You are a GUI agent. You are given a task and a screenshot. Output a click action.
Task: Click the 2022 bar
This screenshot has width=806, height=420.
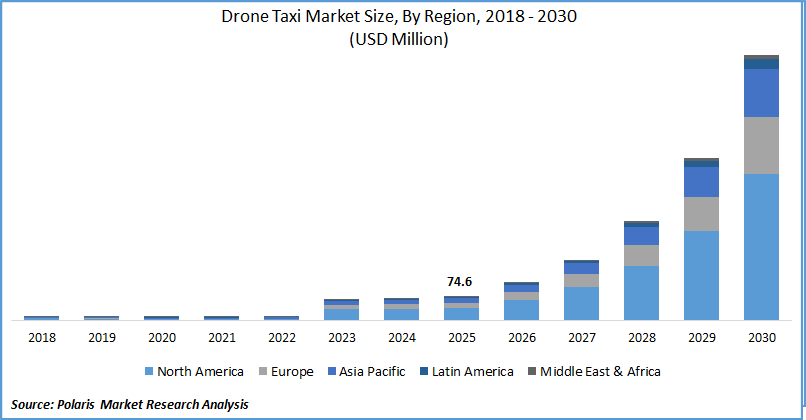coord(281,318)
